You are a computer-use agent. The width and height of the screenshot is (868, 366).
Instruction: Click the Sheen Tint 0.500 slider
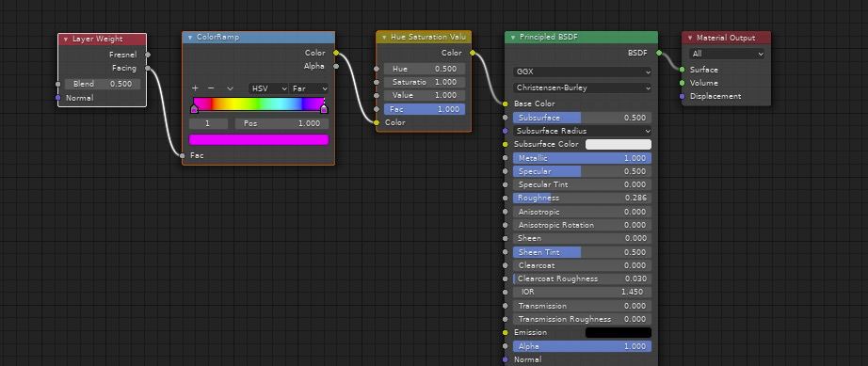(x=583, y=252)
